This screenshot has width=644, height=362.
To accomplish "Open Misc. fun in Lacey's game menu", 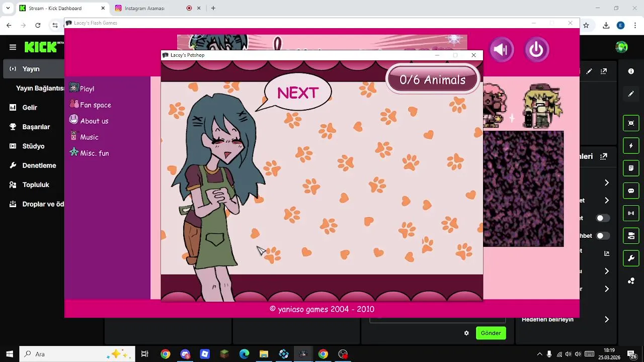I will coord(89,153).
